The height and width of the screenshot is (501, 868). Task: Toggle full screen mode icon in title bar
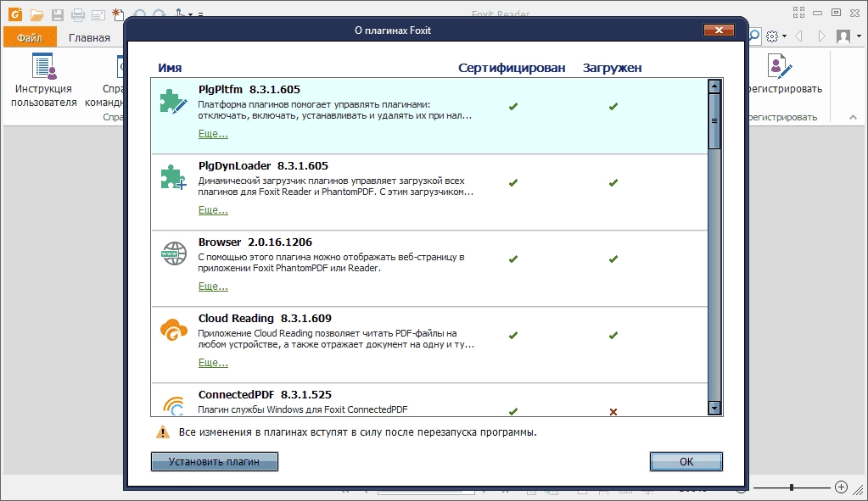click(x=798, y=13)
